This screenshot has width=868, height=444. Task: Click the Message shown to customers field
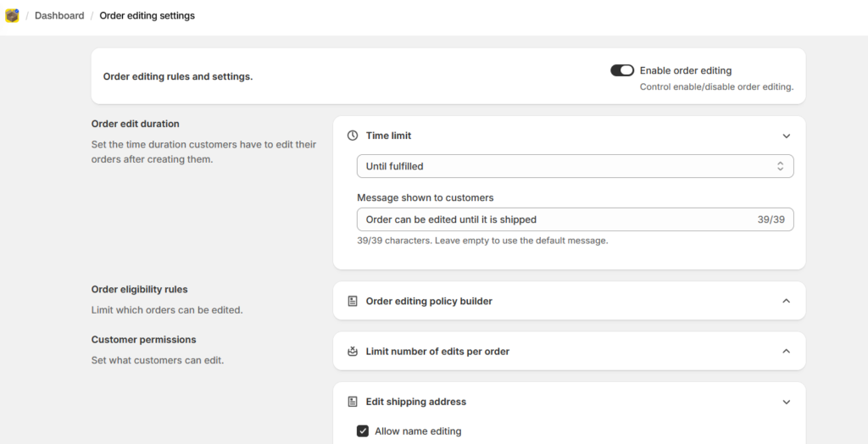pyautogui.click(x=576, y=219)
